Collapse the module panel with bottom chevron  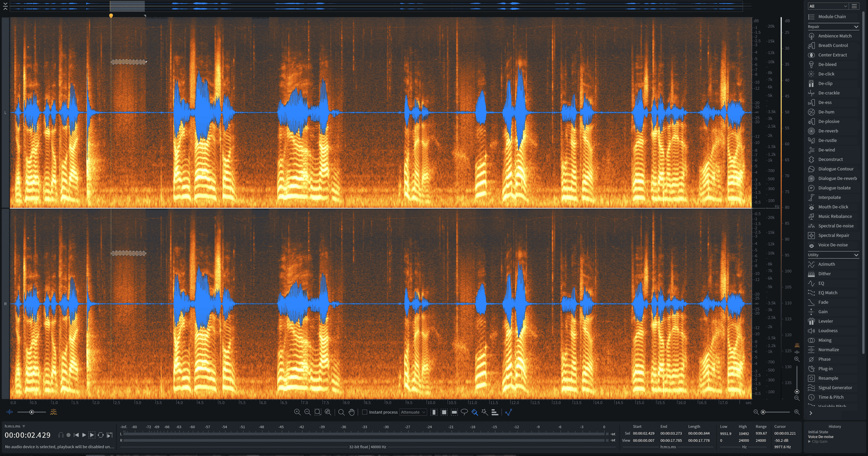[x=811, y=413]
